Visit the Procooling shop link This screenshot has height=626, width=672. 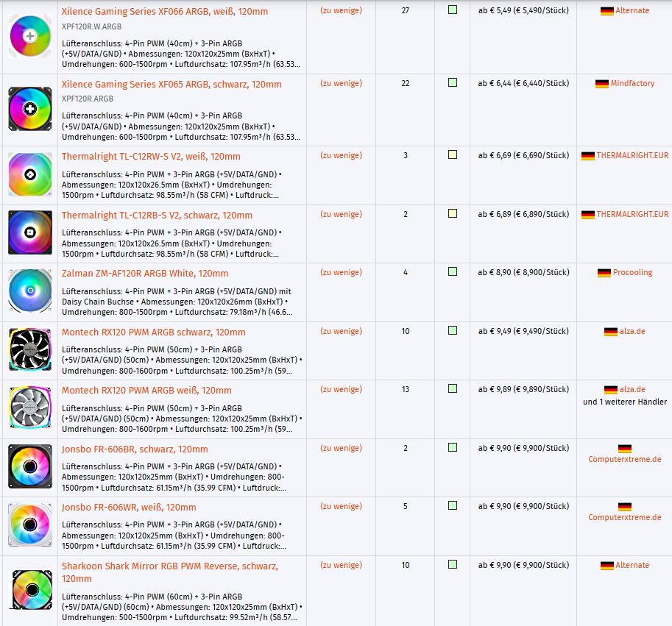[x=632, y=273]
